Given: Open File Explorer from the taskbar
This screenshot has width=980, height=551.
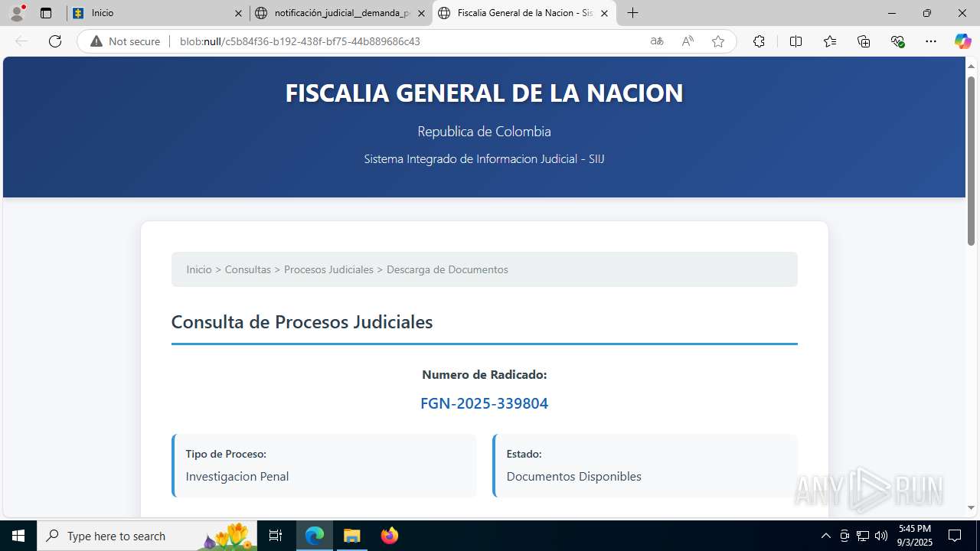Looking at the screenshot, I should pyautogui.click(x=352, y=536).
